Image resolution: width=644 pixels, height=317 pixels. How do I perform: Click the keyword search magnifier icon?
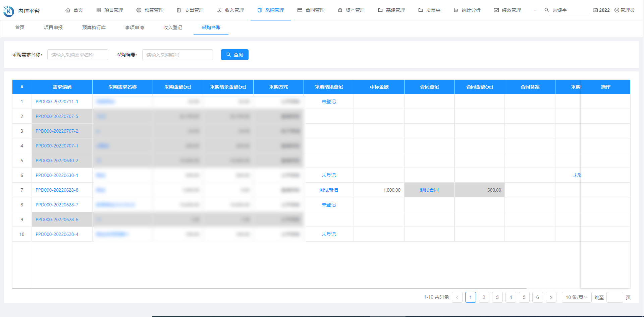546,10
